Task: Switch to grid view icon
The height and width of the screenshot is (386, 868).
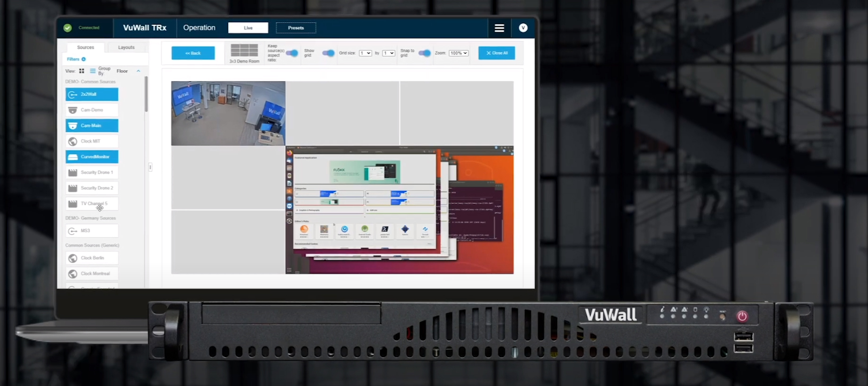Action: pos(82,71)
